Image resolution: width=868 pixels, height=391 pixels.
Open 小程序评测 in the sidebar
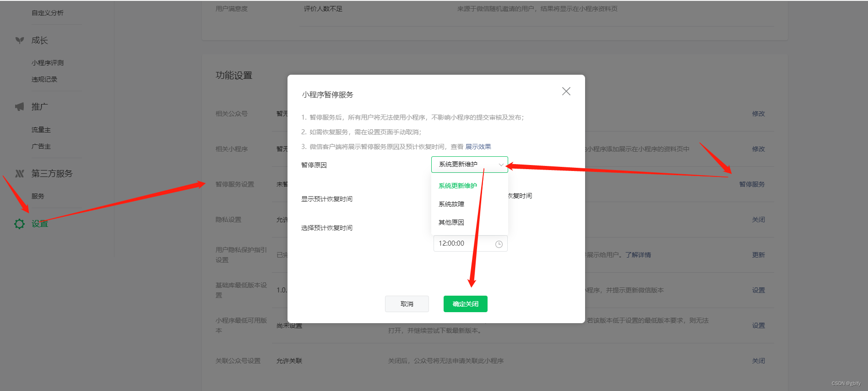click(48, 63)
